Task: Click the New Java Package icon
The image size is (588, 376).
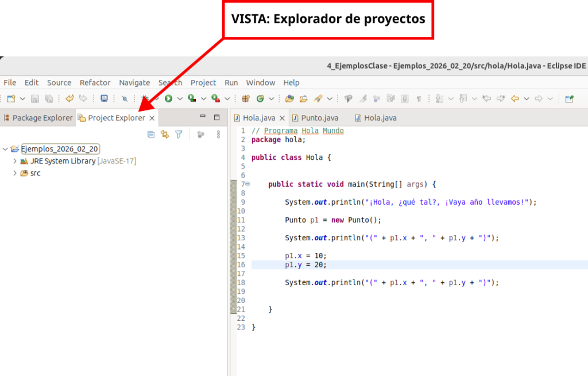Action: click(x=245, y=99)
